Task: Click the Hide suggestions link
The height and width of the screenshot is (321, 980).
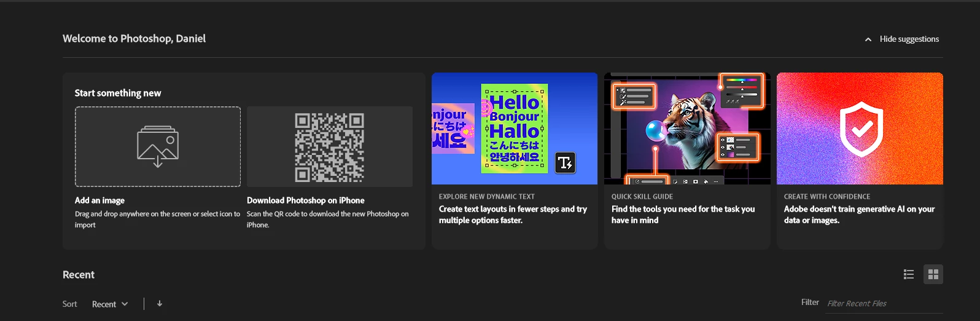Action: (x=909, y=39)
